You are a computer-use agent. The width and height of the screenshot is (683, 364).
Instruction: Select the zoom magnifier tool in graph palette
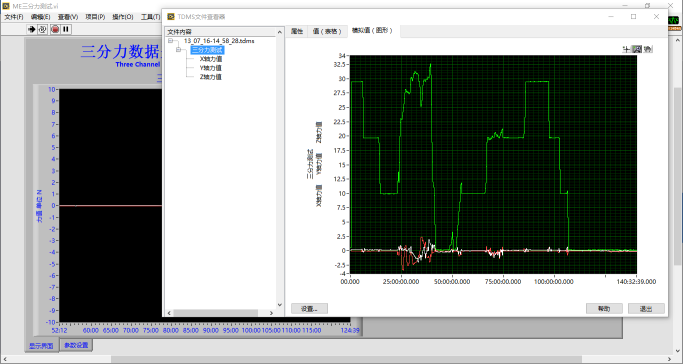click(637, 49)
